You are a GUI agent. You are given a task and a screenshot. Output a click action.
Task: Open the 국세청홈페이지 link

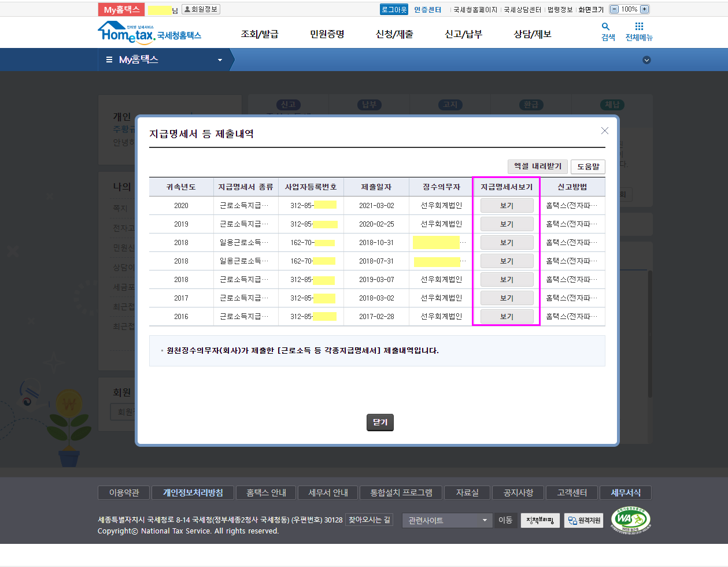[475, 10]
